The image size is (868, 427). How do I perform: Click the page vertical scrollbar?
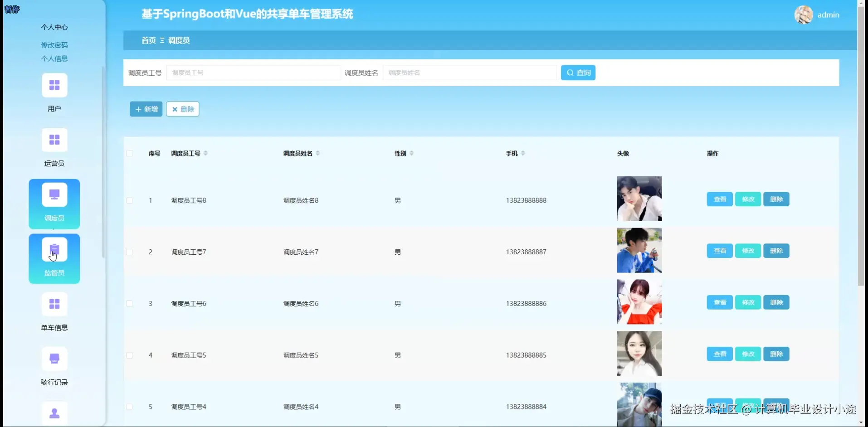[x=861, y=145]
